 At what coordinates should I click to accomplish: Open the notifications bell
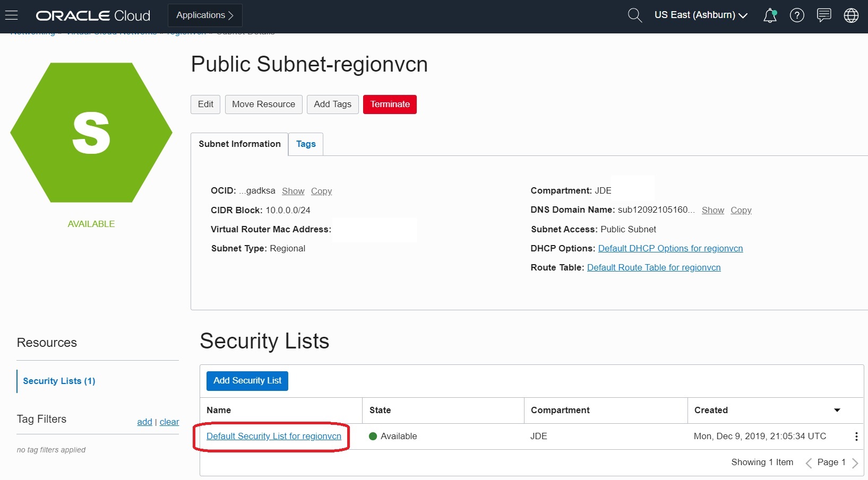(x=770, y=15)
